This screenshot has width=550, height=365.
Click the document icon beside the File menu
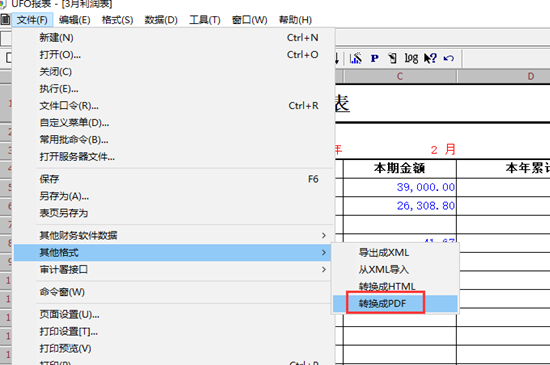(5, 20)
